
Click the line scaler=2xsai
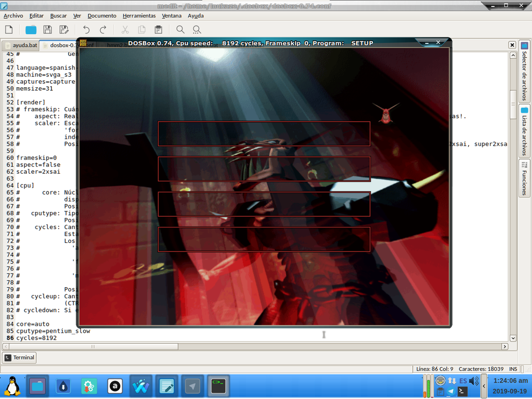point(38,172)
